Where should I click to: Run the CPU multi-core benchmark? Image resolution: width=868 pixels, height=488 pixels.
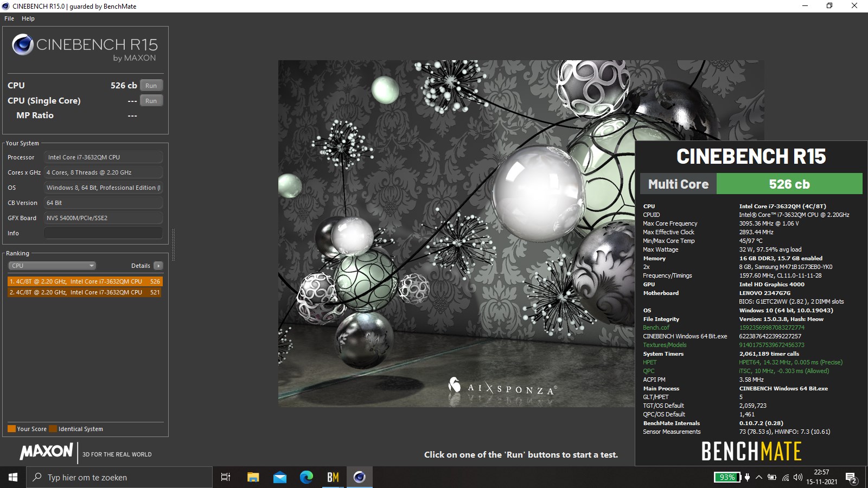coord(151,86)
